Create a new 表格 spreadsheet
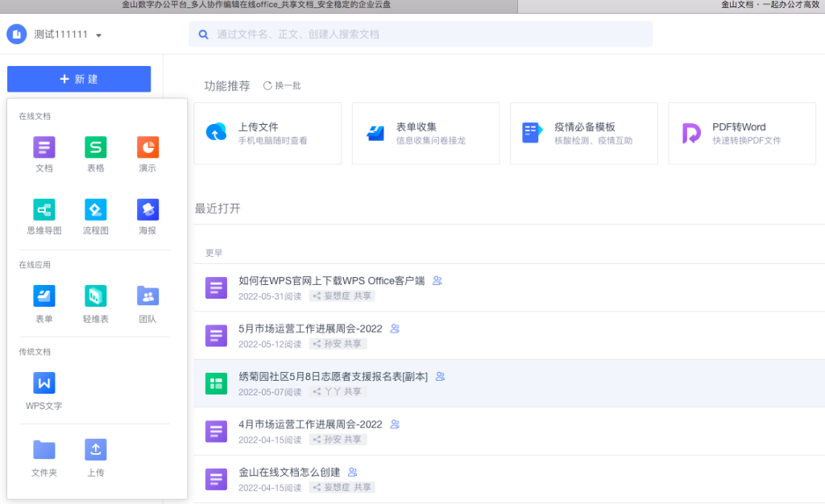Viewport: 825px width, 504px height. pyautogui.click(x=95, y=154)
